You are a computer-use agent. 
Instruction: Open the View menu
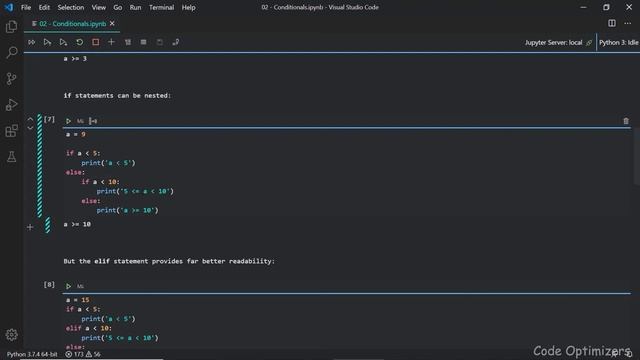point(98,7)
